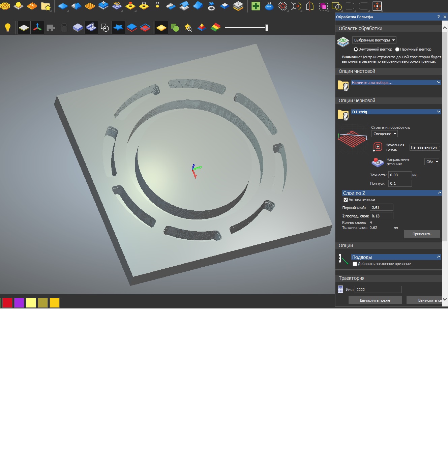Open the 'Начать внутри' start point dropdown
This screenshot has width=448, height=476.
click(425, 147)
